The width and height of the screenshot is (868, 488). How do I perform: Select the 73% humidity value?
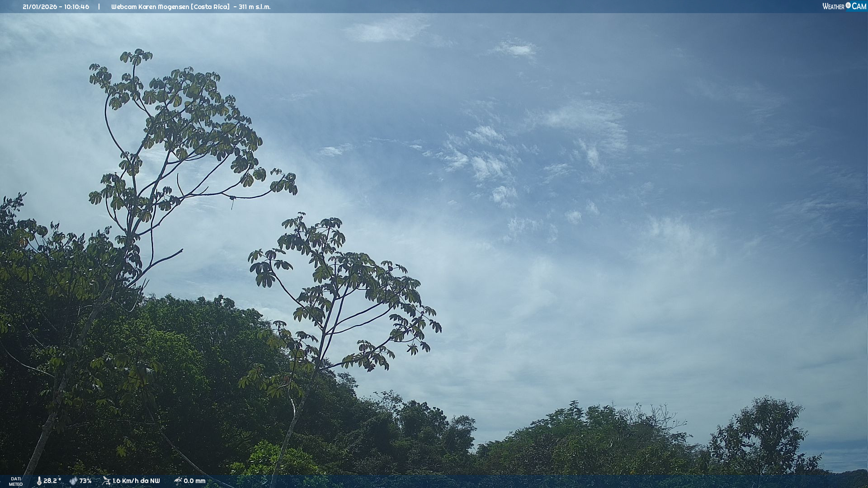[x=85, y=481]
